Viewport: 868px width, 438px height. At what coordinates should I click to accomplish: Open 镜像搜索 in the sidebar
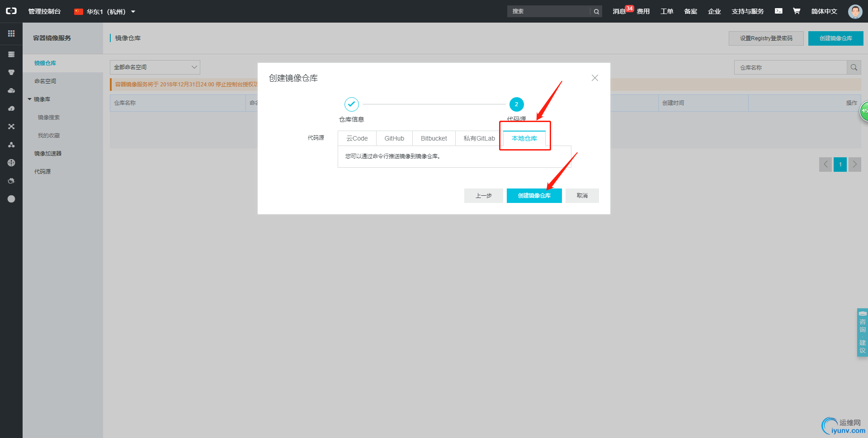tap(49, 118)
